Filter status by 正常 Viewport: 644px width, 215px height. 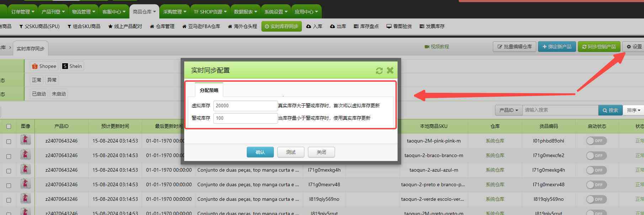point(37,80)
